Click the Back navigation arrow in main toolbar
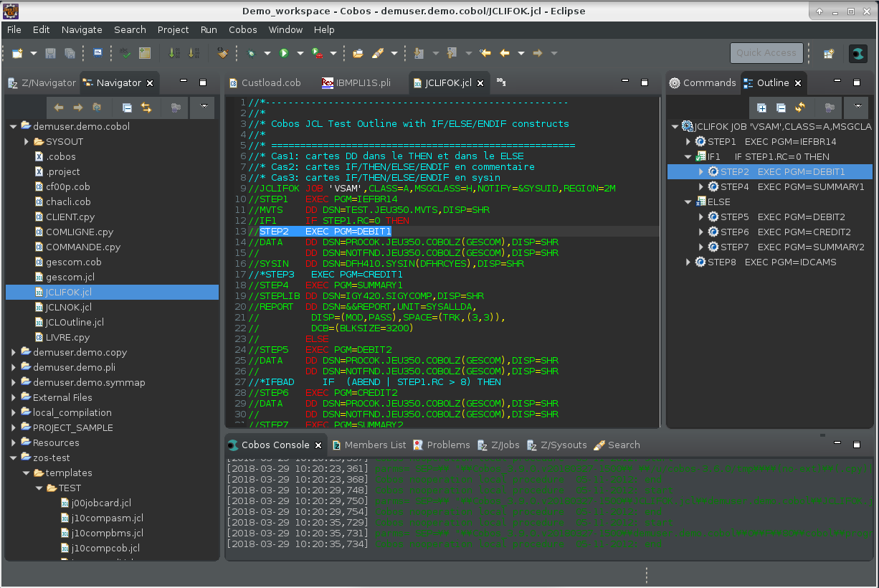The height and width of the screenshot is (588, 879). tap(505, 53)
